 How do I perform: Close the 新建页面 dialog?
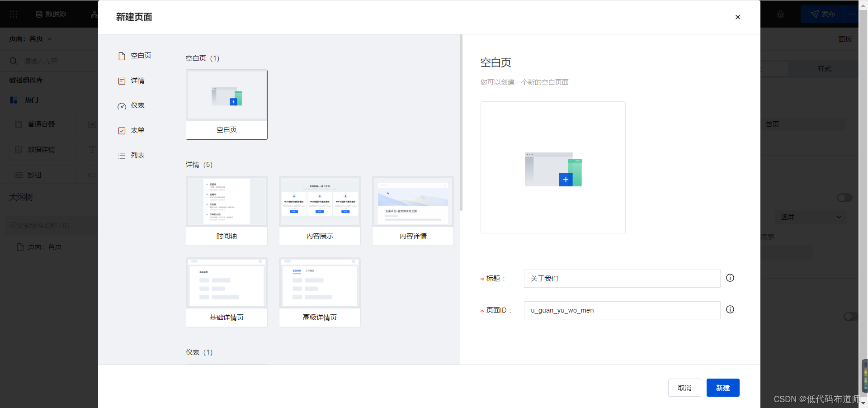coord(737,17)
